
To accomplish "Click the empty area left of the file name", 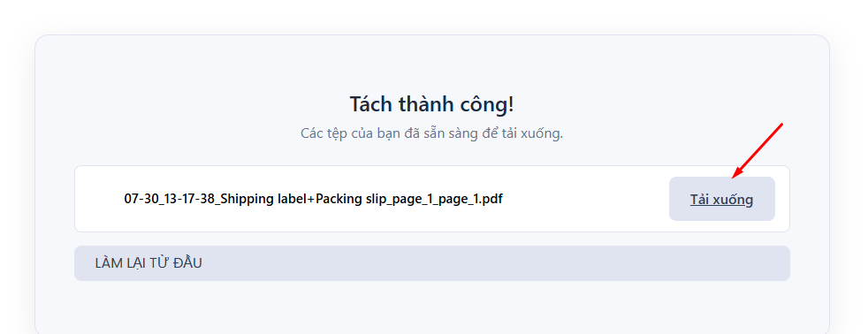I will click(x=100, y=199).
